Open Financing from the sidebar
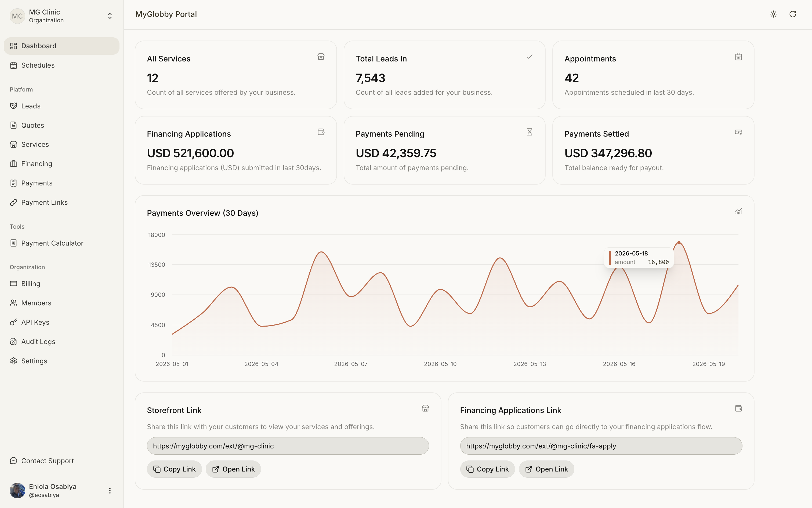This screenshot has width=812, height=508. [x=61, y=164]
